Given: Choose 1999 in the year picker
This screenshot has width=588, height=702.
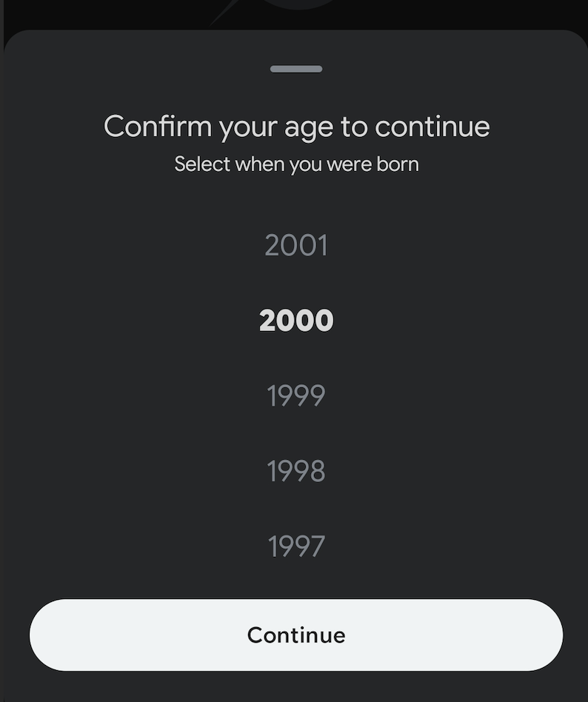Looking at the screenshot, I should (296, 395).
